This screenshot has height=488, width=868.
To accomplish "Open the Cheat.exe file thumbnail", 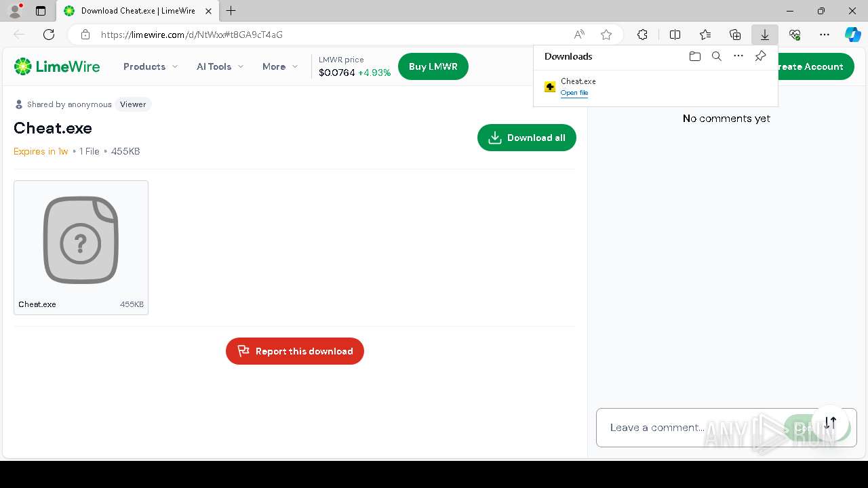I will tap(81, 240).
